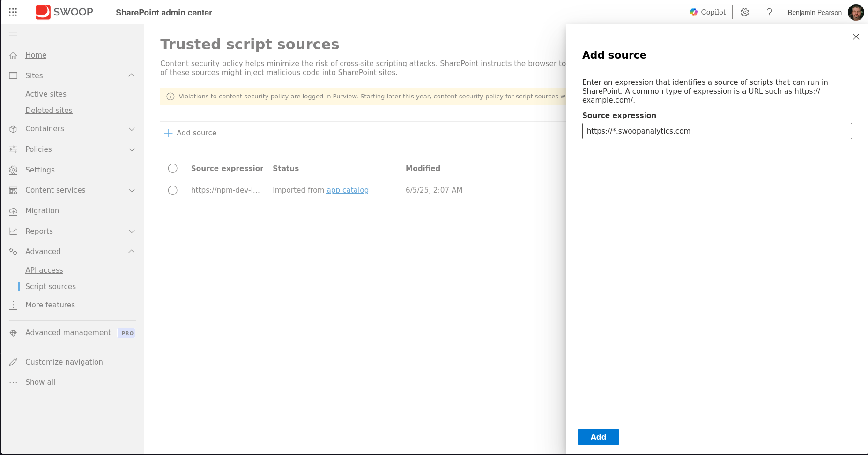
Task: Open the Home navigation item
Action: pyautogui.click(x=36, y=55)
